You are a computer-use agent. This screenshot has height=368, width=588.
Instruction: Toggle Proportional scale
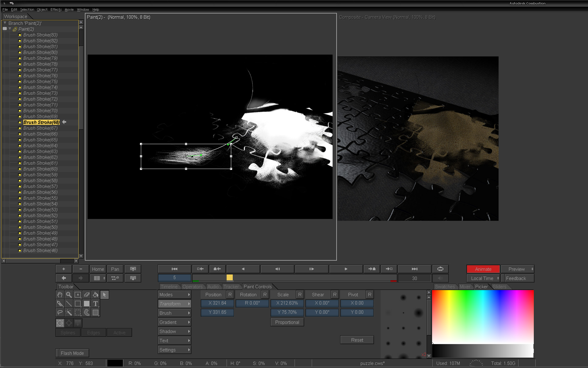[287, 322]
